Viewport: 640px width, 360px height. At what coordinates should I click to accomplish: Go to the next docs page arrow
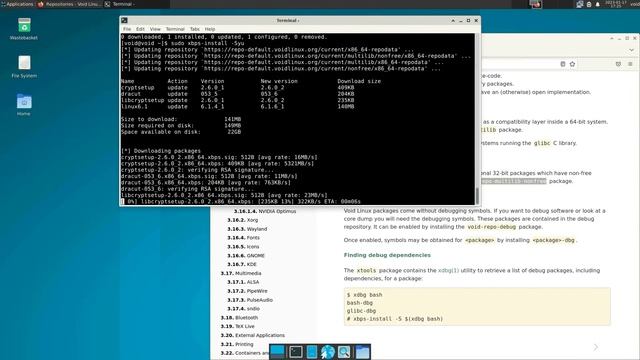coord(596,347)
